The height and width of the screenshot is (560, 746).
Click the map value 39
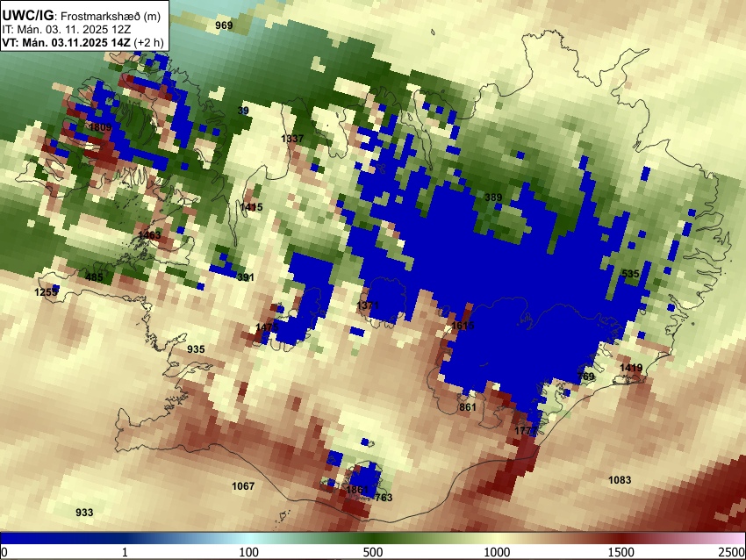tap(243, 111)
